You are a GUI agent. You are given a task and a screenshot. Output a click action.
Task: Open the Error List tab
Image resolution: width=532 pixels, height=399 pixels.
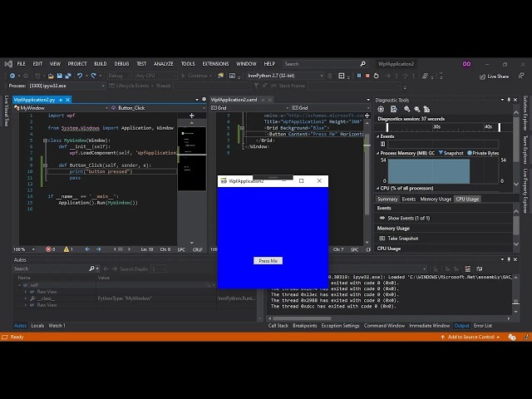click(x=482, y=326)
